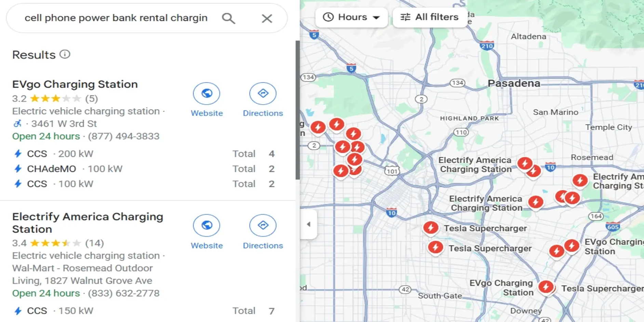This screenshot has height=322, width=644.
Task: Click the CCS 200 kW lightning icon
Action: click(18, 154)
